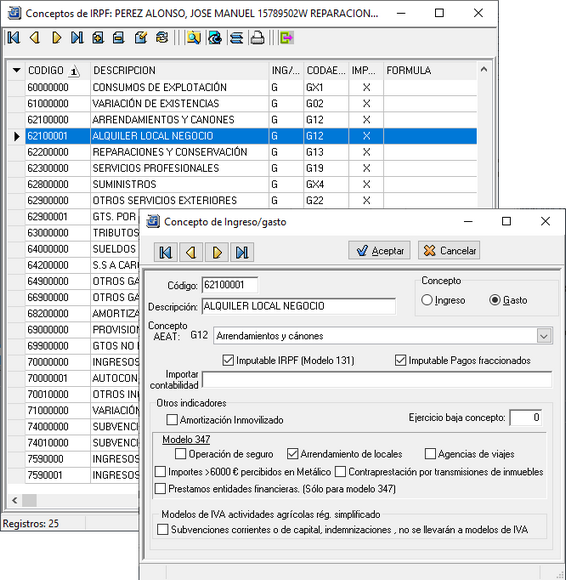Go to previous concept in Concepto de Ingreso/gasto dialog
This screenshot has height=580, width=566.
click(x=191, y=252)
